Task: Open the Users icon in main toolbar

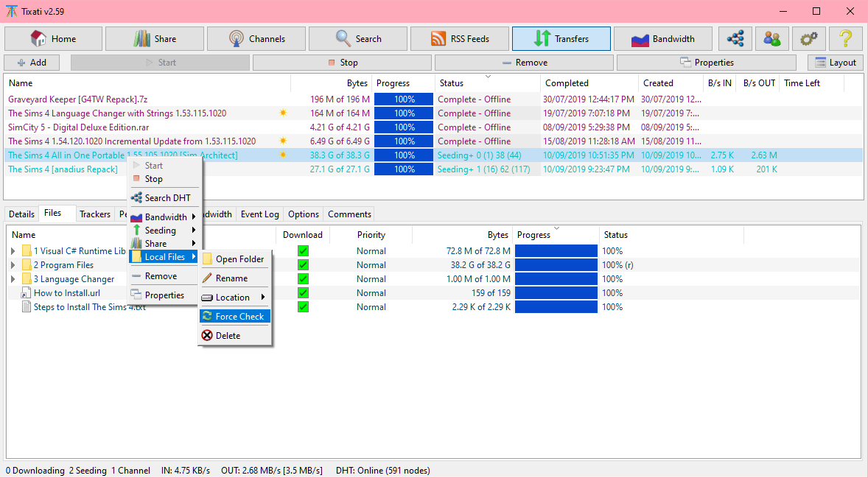Action: 771,39
